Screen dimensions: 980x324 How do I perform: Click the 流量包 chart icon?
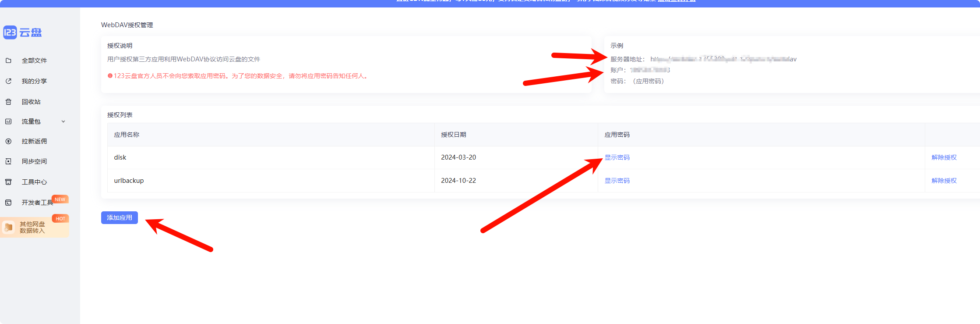pyautogui.click(x=8, y=121)
